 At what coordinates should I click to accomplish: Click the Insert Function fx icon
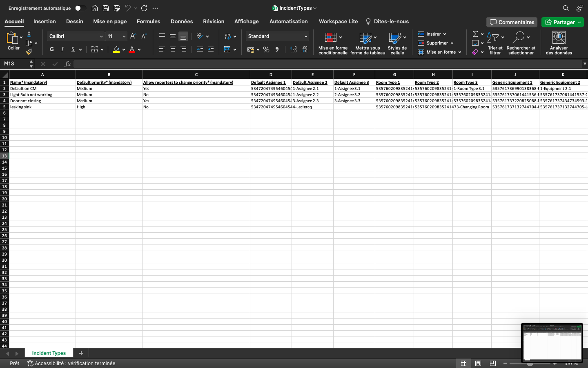tap(68, 64)
